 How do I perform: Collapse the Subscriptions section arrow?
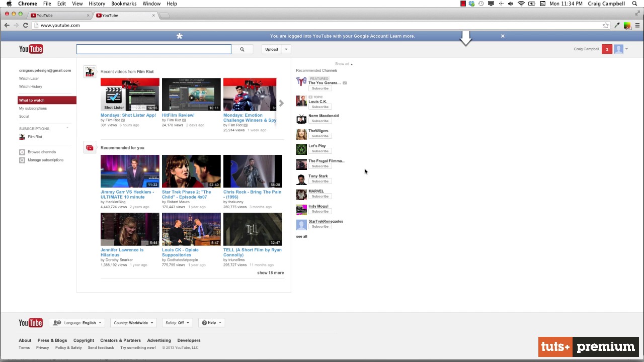pyautogui.click(x=67, y=129)
